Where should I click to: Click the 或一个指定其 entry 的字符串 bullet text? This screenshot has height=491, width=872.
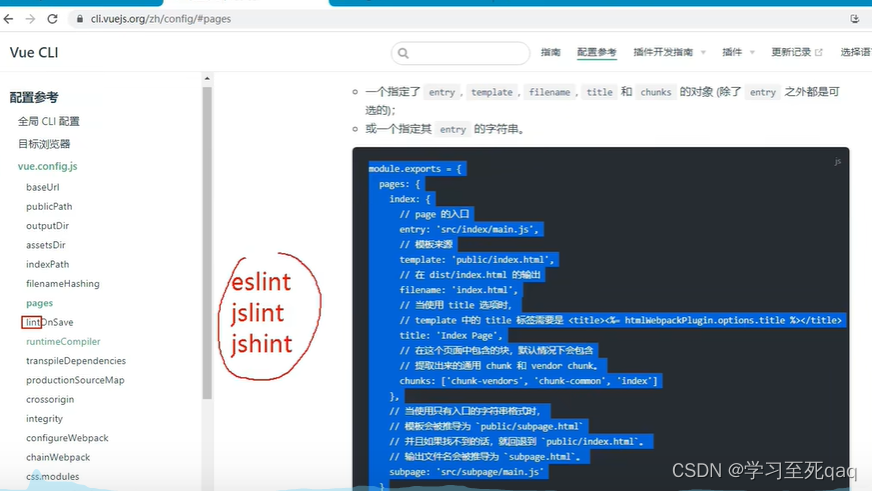click(x=445, y=129)
